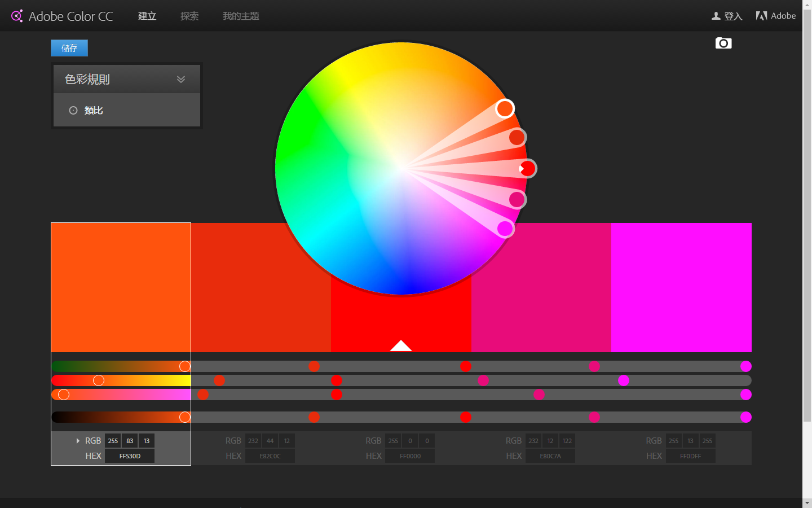Click the top slider dot of magenta swatch
This screenshot has width=812, height=508.
(746, 366)
